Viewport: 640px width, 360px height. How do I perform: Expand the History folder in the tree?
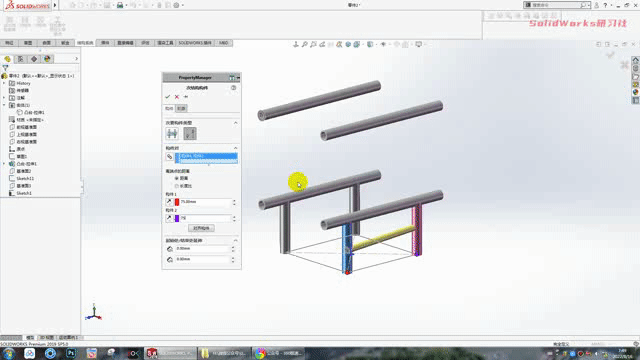coord(4,83)
